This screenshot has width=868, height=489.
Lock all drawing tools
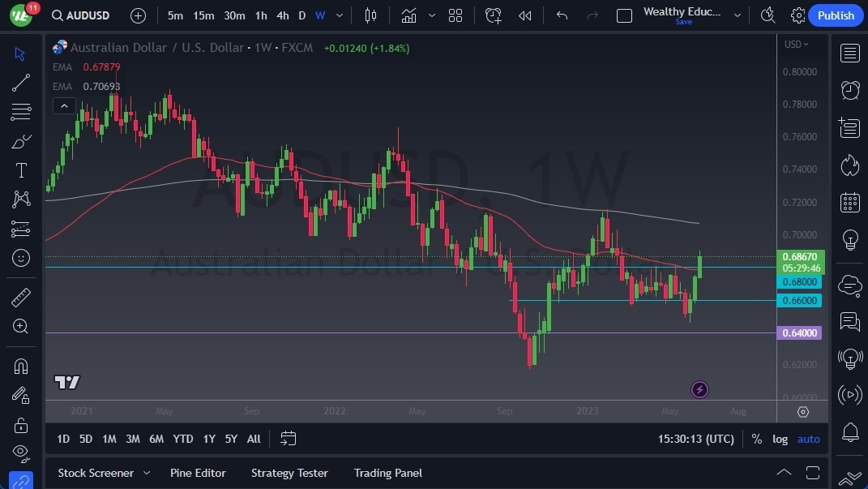(21, 425)
